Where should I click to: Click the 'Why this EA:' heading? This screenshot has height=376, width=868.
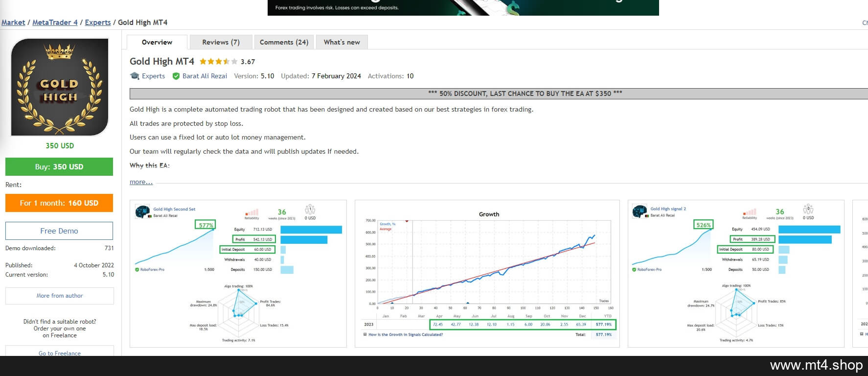[x=150, y=165]
